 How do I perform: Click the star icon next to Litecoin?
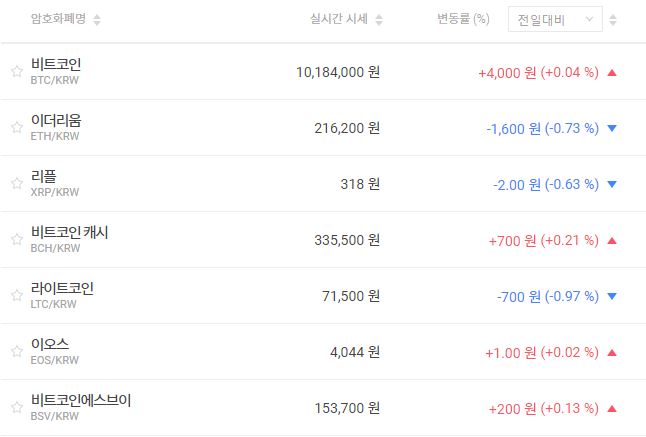[16, 296]
